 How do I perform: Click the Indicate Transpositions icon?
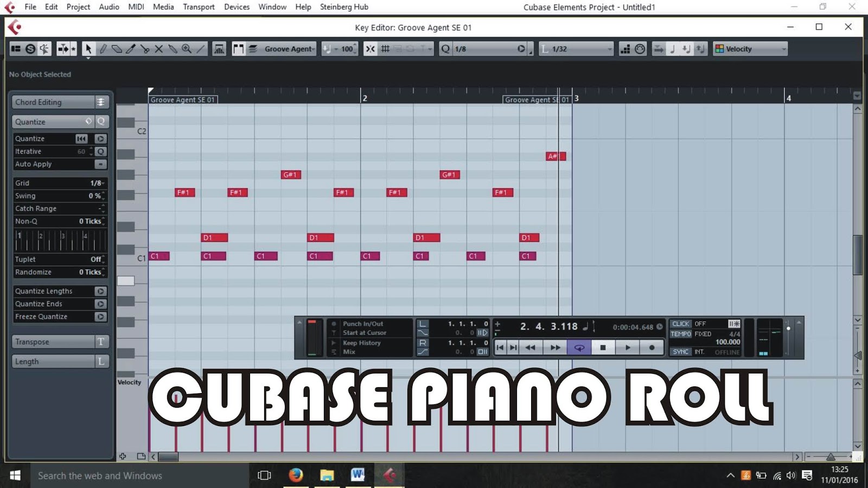[x=219, y=49]
